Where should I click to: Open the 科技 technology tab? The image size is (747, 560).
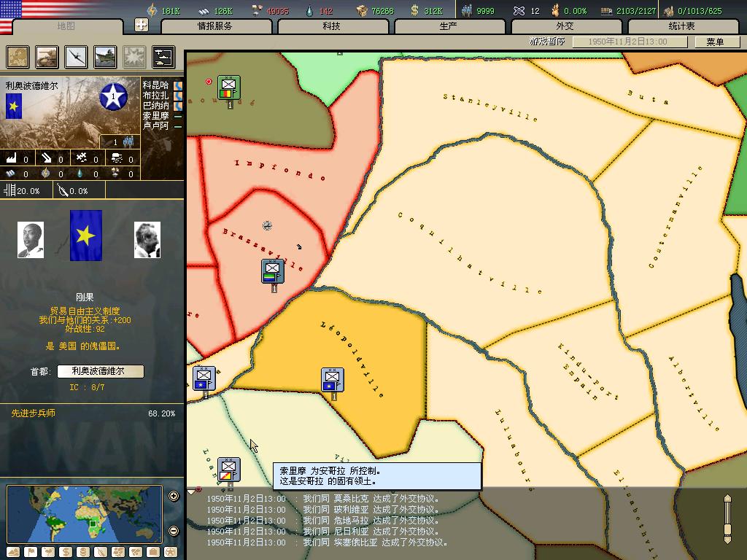click(x=332, y=26)
